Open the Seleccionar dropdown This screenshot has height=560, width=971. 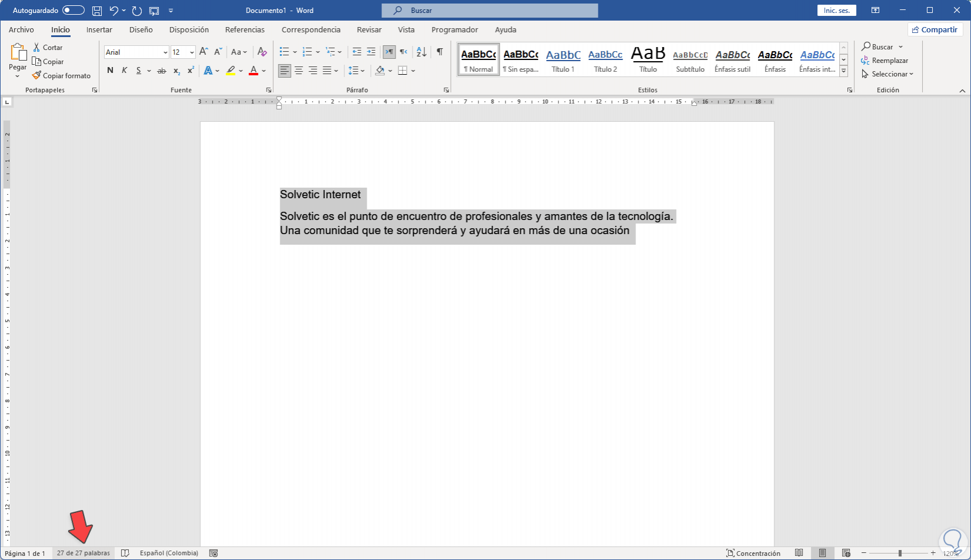pos(888,74)
